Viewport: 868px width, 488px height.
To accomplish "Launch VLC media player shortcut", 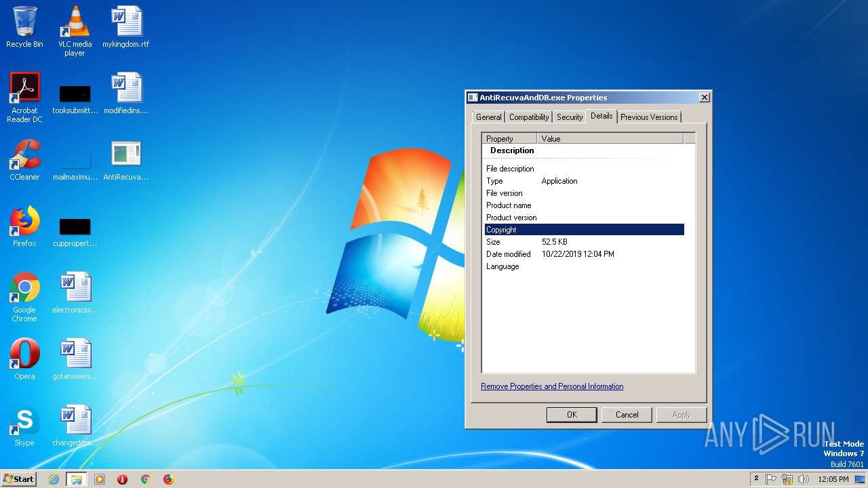I will coord(75,30).
